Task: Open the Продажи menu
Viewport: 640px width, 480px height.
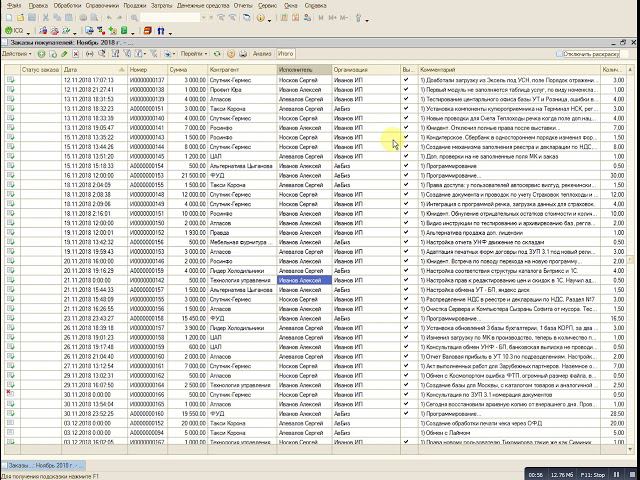Action: [134, 6]
